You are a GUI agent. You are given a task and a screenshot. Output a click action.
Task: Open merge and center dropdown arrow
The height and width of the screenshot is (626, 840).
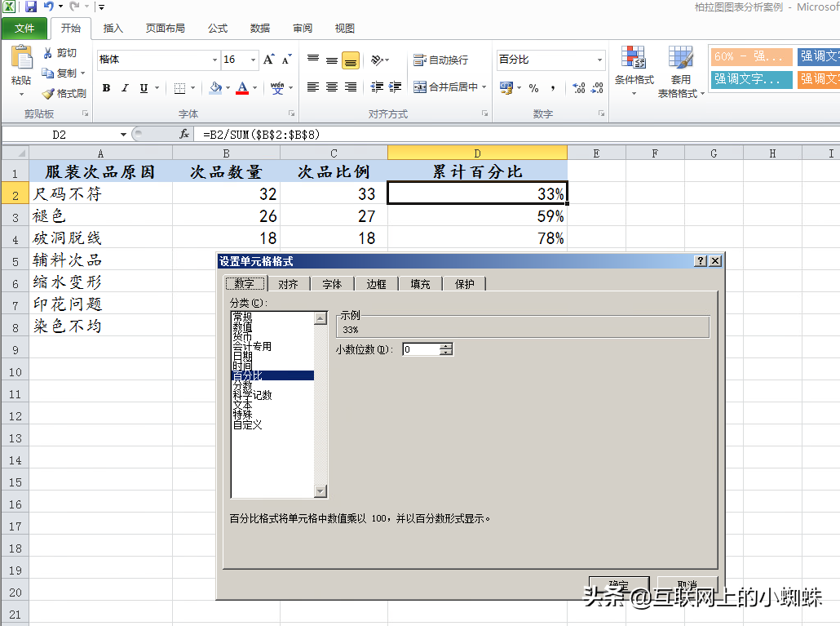coord(484,87)
